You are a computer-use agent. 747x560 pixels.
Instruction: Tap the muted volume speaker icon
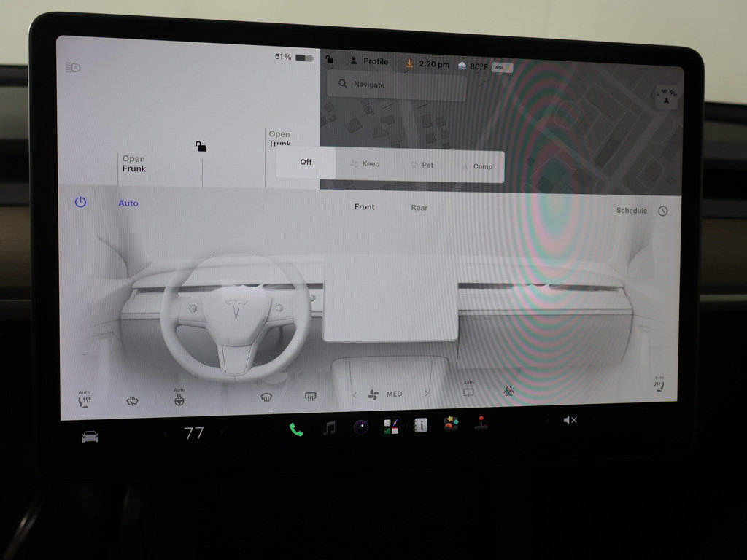tap(570, 420)
